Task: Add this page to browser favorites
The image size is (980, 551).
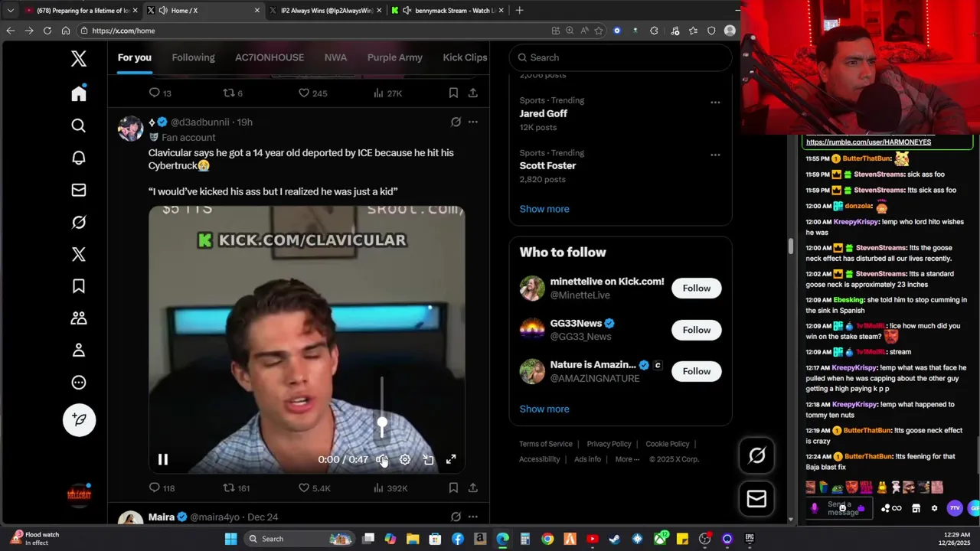Action: coord(599,31)
